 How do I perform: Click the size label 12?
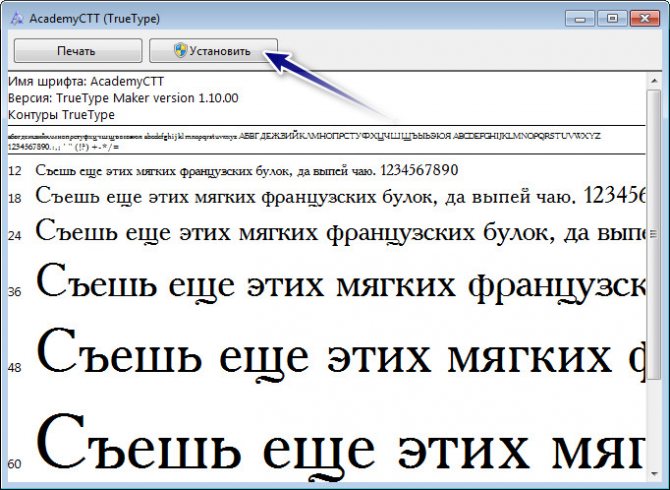tap(15, 171)
